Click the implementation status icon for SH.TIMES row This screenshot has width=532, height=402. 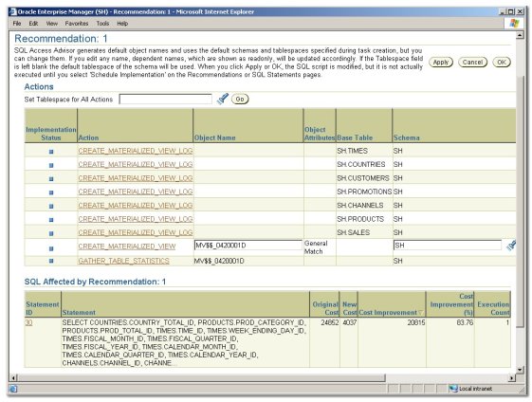click(x=51, y=152)
